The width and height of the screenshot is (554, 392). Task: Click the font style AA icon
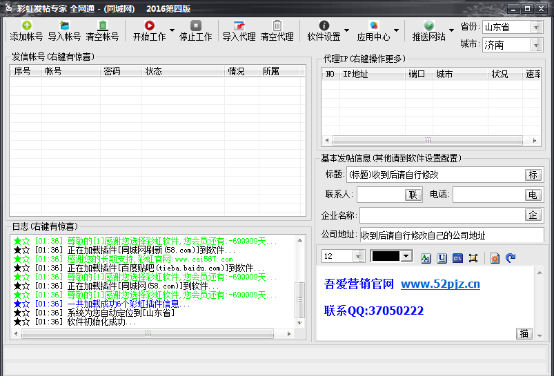pyautogui.click(x=426, y=258)
